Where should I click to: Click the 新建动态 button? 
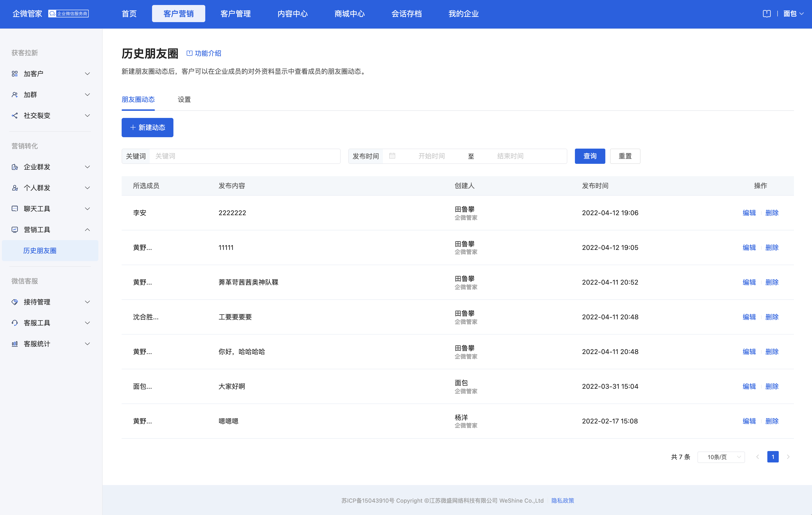pos(147,128)
